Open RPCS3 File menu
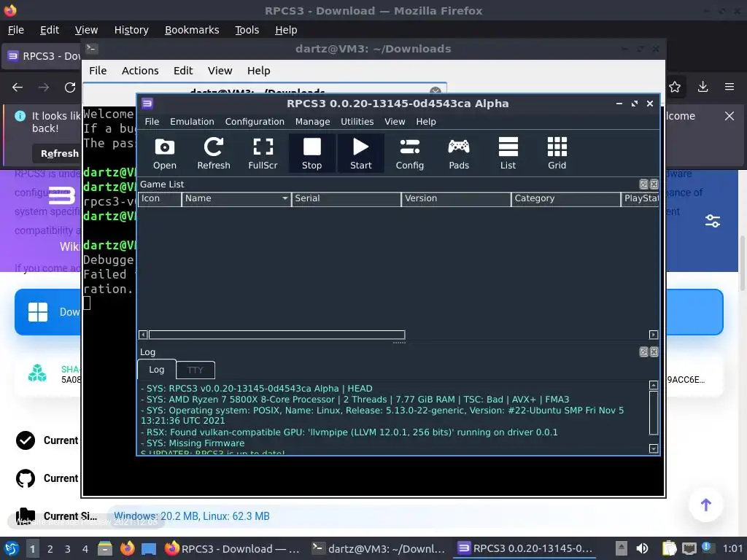Screen dimensions: 747x560 [x=152, y=122]
